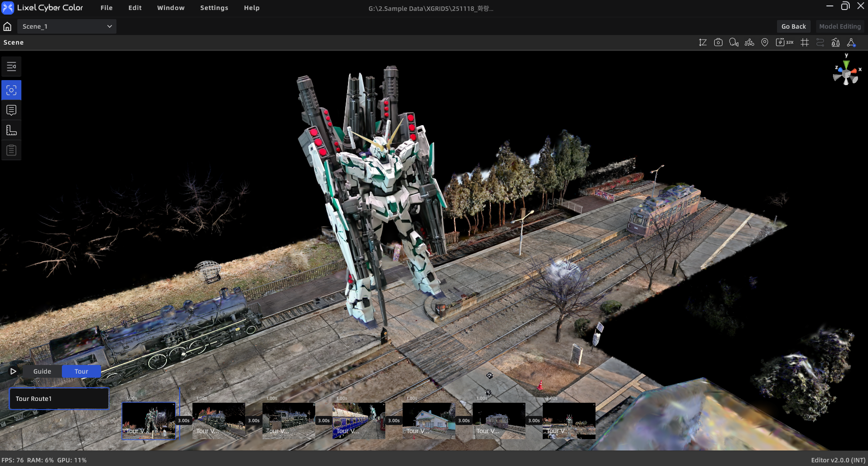
Task: Click the RAM: 6% status readout
Action: [x=40, y=460]
